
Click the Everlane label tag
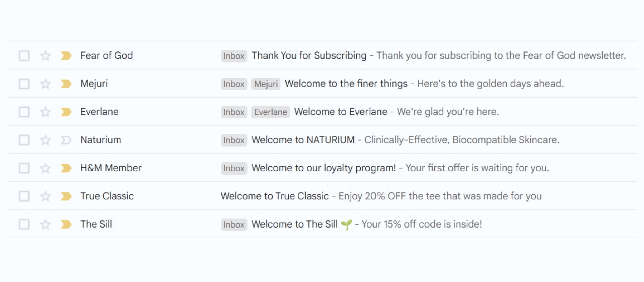(271, 112)
